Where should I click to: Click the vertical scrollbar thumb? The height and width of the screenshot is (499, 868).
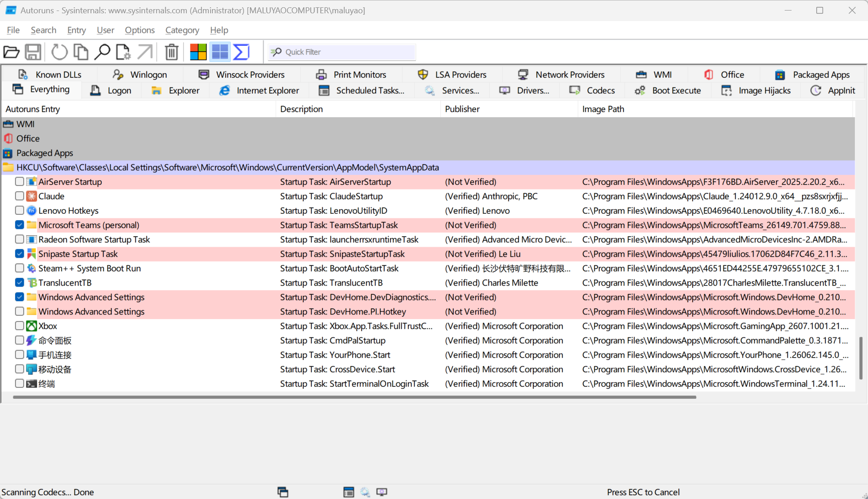pos(861,358)
